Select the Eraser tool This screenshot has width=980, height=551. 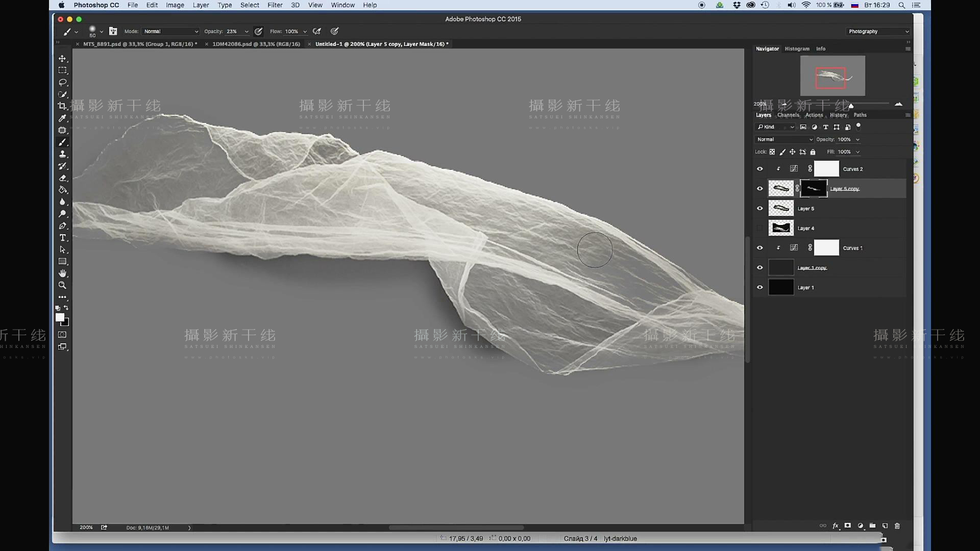tap(62, 178)
